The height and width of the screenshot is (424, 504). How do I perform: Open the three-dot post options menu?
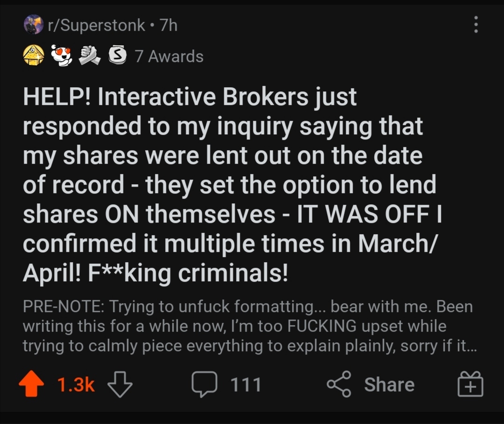(x=476, y=25)
